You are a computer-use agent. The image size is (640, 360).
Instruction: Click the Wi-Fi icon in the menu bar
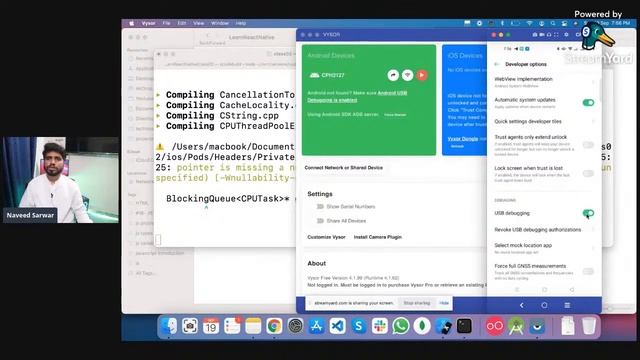529,23
